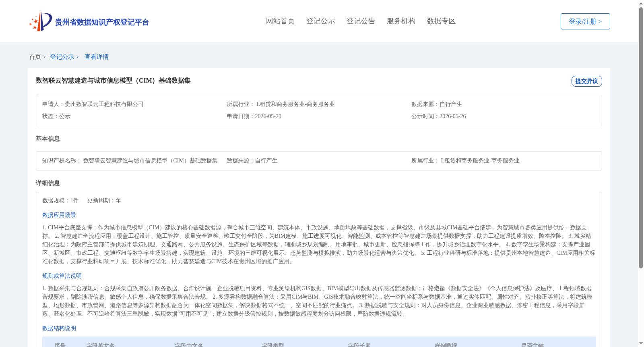Click the 状态：公示 status text

click(x=56, y=116)
